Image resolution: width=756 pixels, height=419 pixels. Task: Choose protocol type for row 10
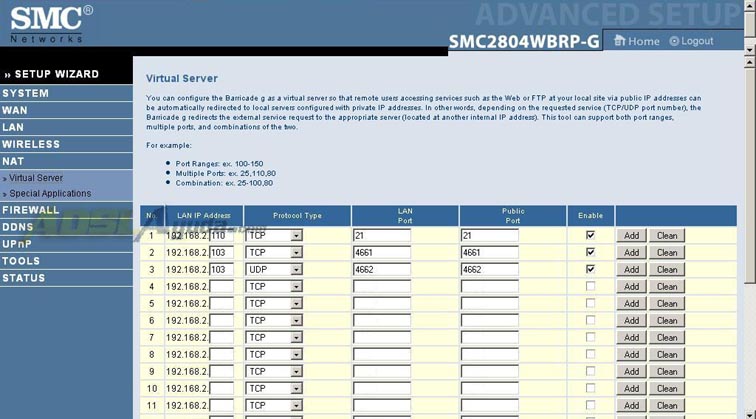tap(274, 388)
